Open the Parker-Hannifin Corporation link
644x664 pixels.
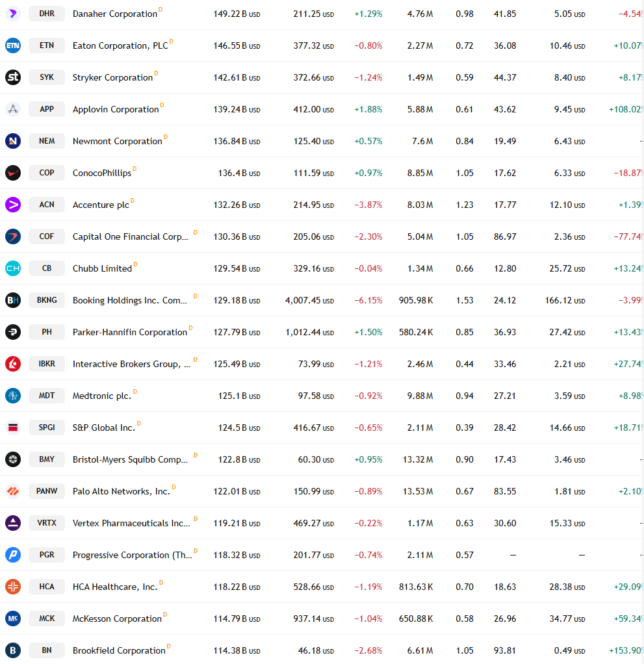[130, 333]
